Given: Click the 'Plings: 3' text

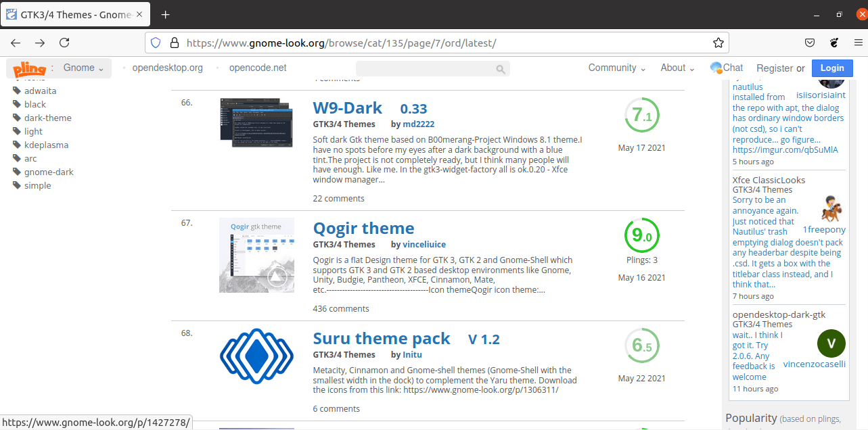Looking at the screenshot, I should click(x=641, y=260).
